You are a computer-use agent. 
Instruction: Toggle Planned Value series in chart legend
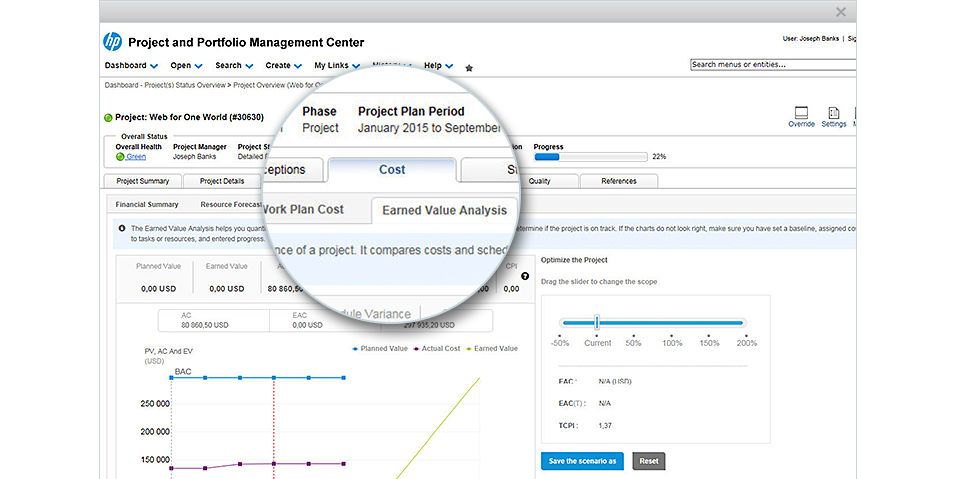click(x=380, y=349)
